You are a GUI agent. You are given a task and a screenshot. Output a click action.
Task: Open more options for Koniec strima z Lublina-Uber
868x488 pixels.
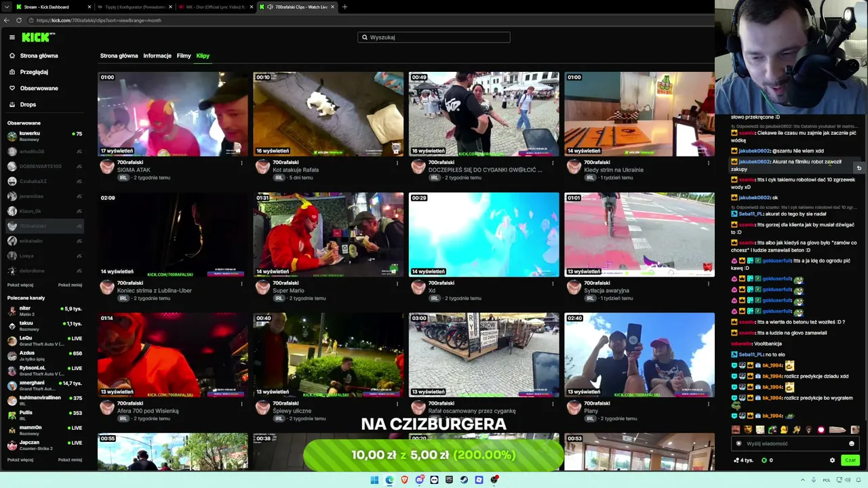click(242, 283)
